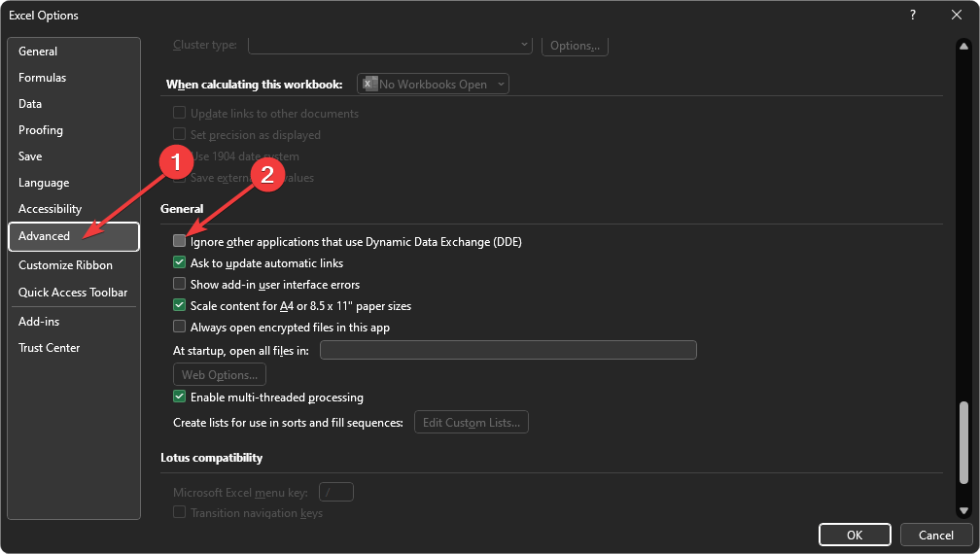
Task: Click the Lotus compatibility heading
Action: [211, 458]
